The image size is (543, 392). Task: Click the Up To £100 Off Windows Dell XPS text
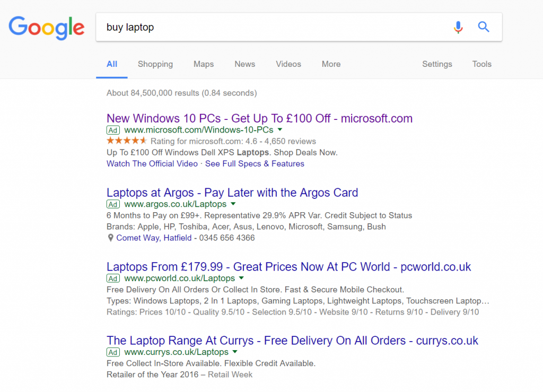point(222,153)
